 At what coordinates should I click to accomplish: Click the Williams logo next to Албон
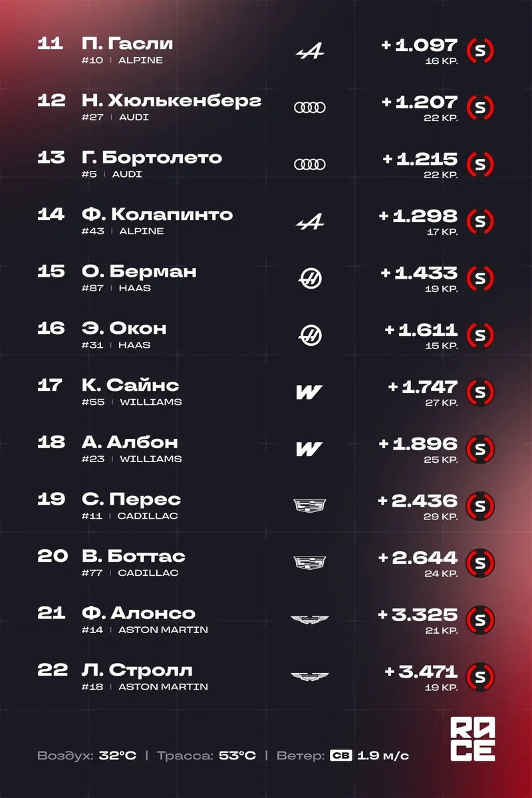[x=309, y=450]
